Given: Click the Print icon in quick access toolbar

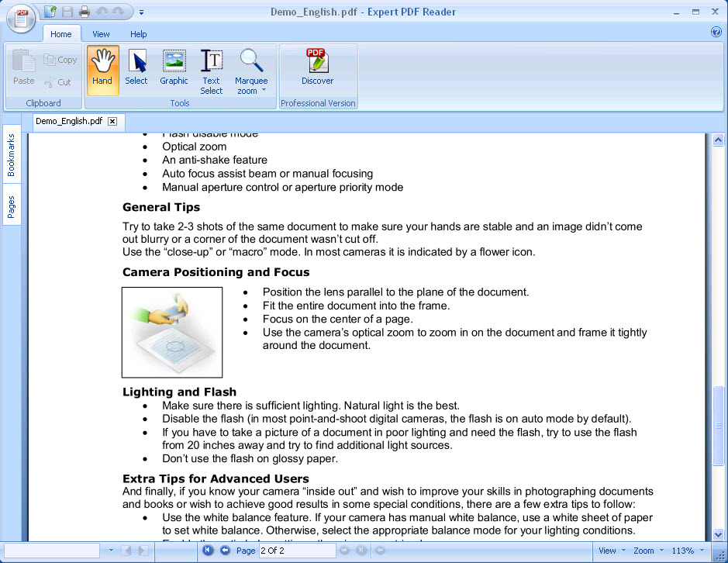Looking at the screenshot, I should [x=84, y=12].
